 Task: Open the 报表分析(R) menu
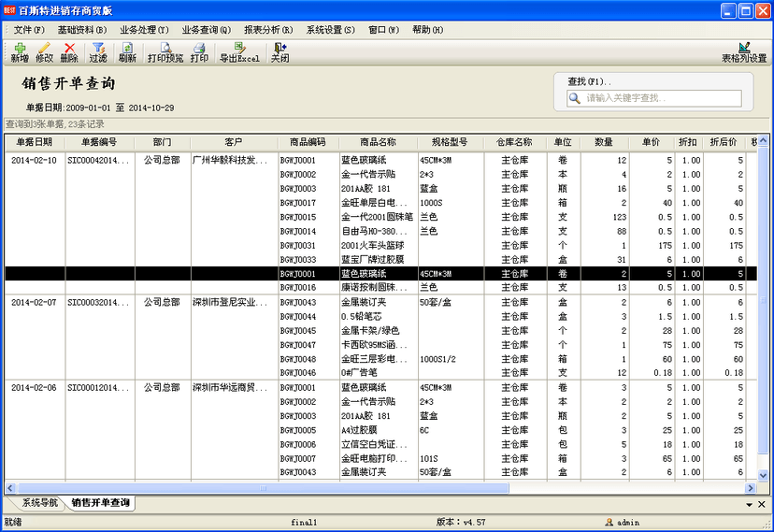[x=268, y=30]
